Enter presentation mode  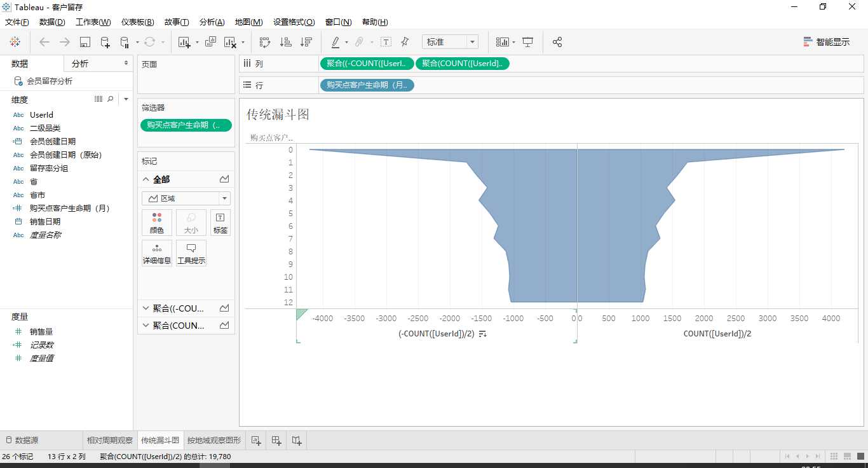[527, 42]
